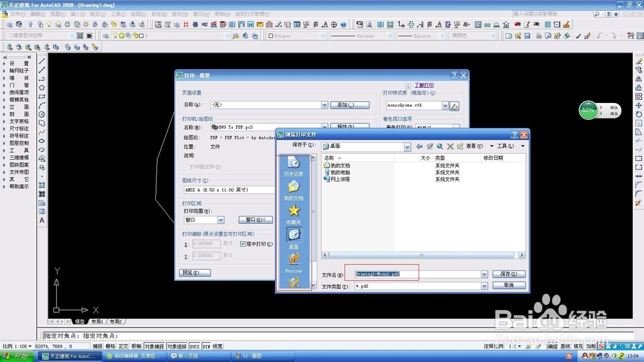Click the Save (保存) button
The width and height of the screenshot is (644, 362).
point(509,274)
